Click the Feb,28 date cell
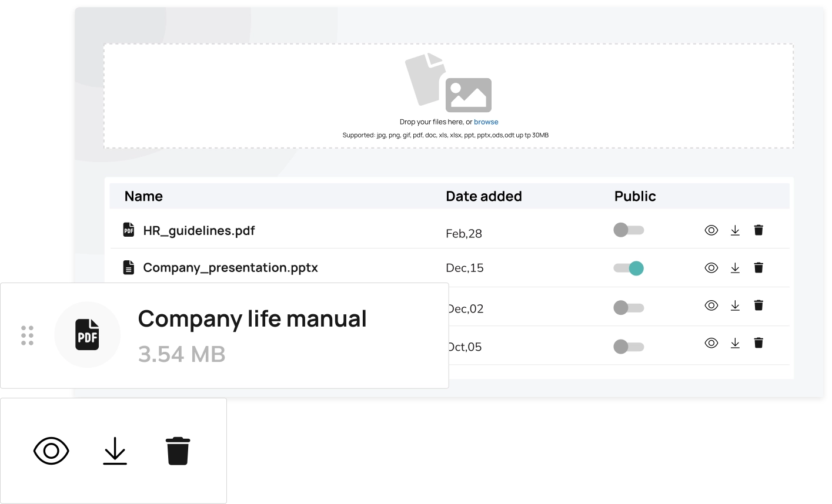Image resolution: width=832 pixels, height=504 pixels. (464, 234)
